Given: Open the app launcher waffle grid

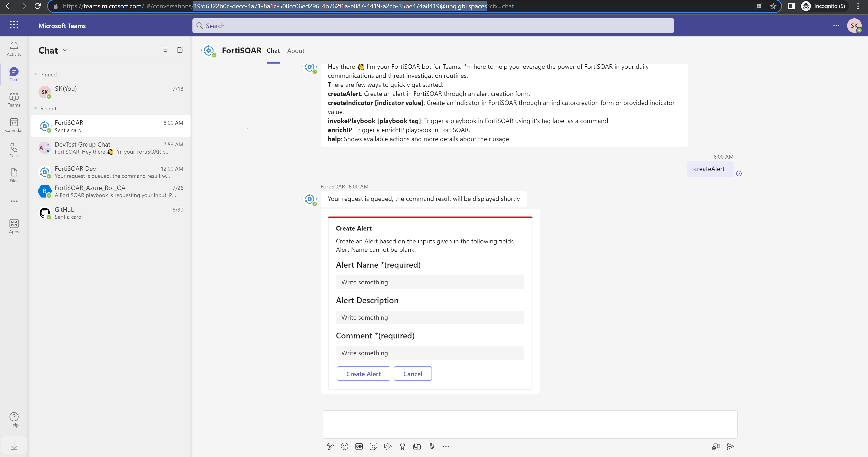Looking at the screenshot, I should pos(14,25).
